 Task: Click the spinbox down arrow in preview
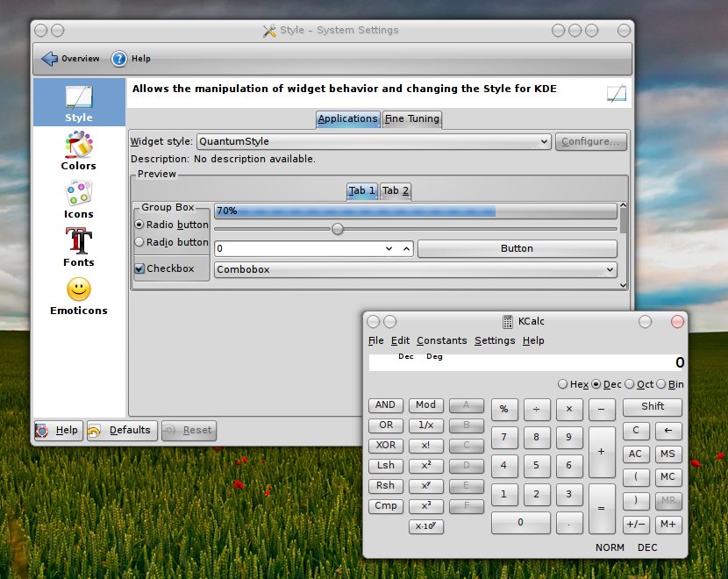click(x=389, y=248)
